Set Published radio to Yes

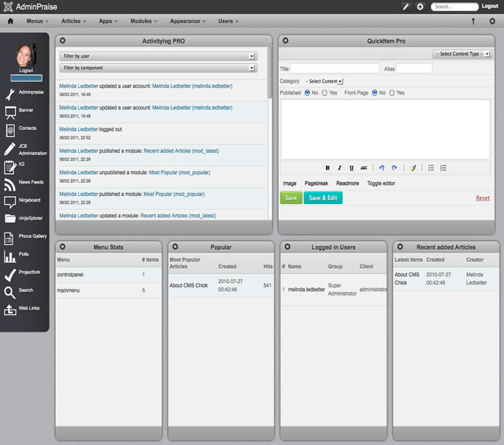click(323, 92)
